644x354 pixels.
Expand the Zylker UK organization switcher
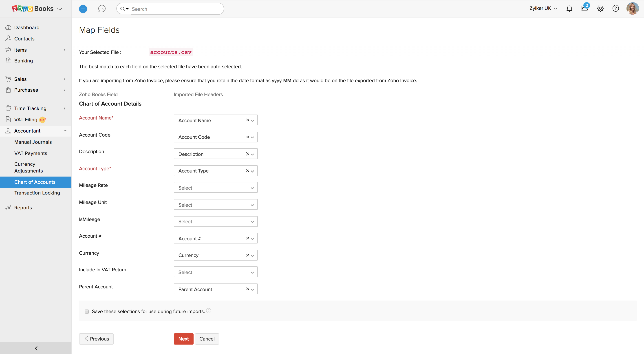(x=543, y=9)
